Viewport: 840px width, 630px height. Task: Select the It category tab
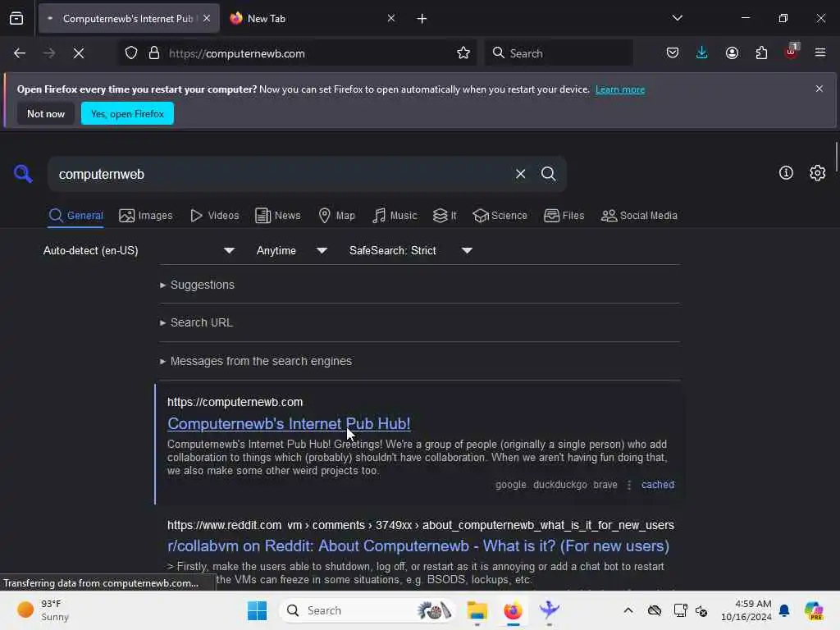click(x=445, y=216)
